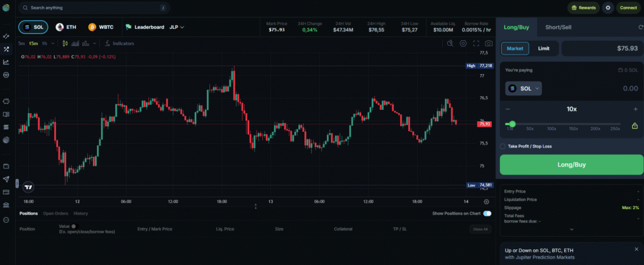Screen dimensions: 644x265
Task: Open chart settings gear on time axis
Action: 486,202
